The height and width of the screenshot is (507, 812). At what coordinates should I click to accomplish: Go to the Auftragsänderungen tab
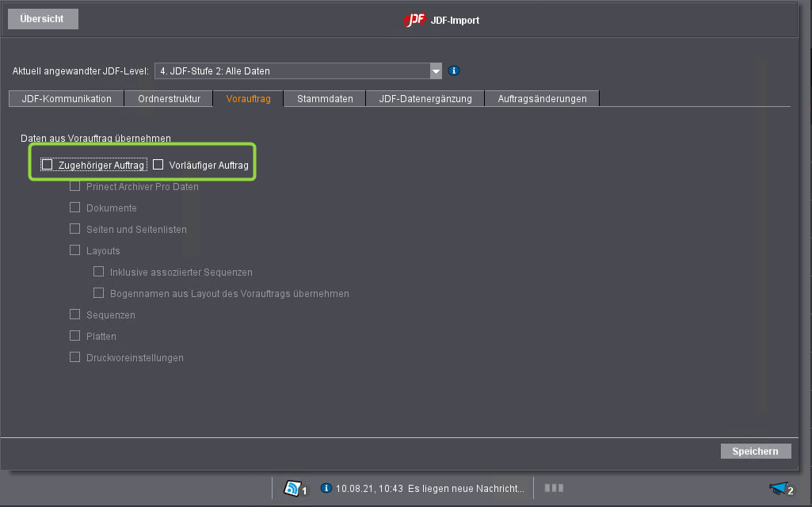tap(542, 98)
